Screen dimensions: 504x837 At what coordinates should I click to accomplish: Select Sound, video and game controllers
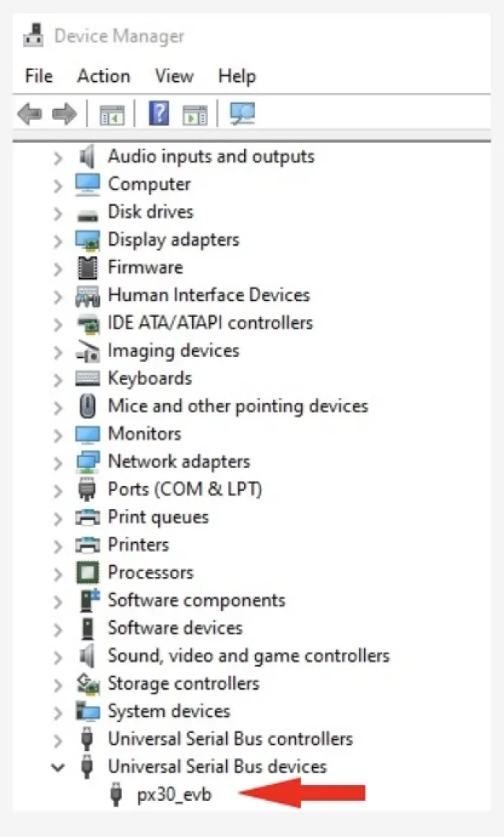click(x=248, y=656)
